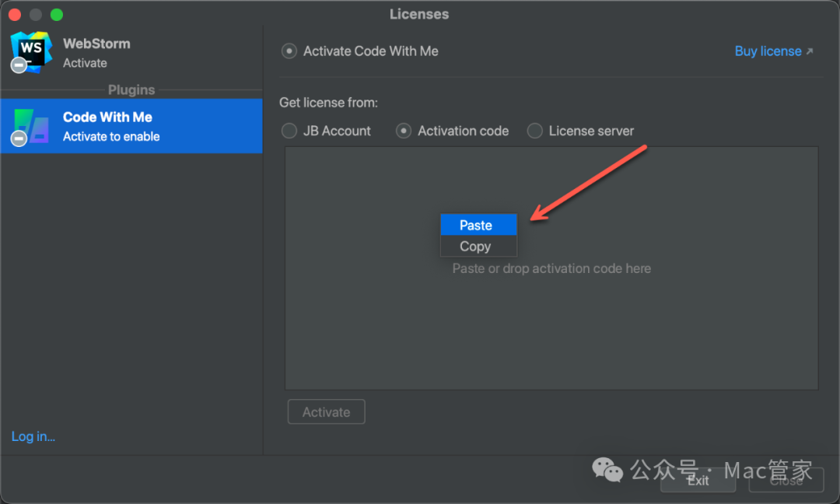
Task: Click the minus badge on Code With Me icon
Action: [x=19, y=138]
